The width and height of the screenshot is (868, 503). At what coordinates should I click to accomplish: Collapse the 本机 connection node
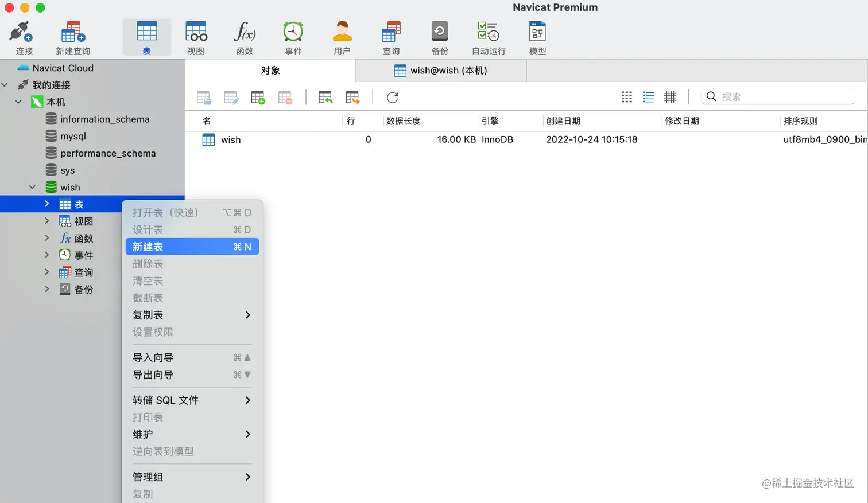pyautogui.click(x=19, y=102)
